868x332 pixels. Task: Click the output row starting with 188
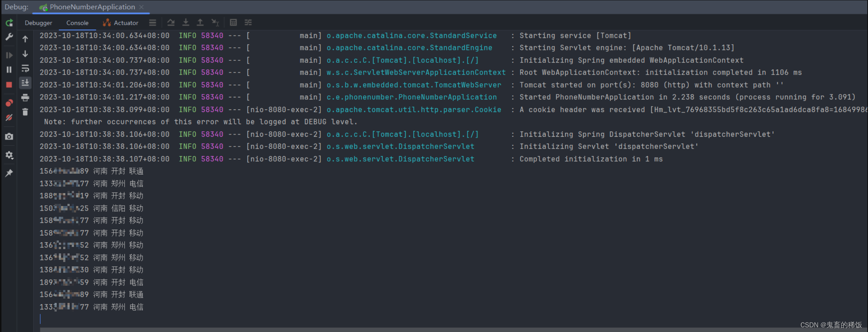pyautogui.click(x=92, y=196)
